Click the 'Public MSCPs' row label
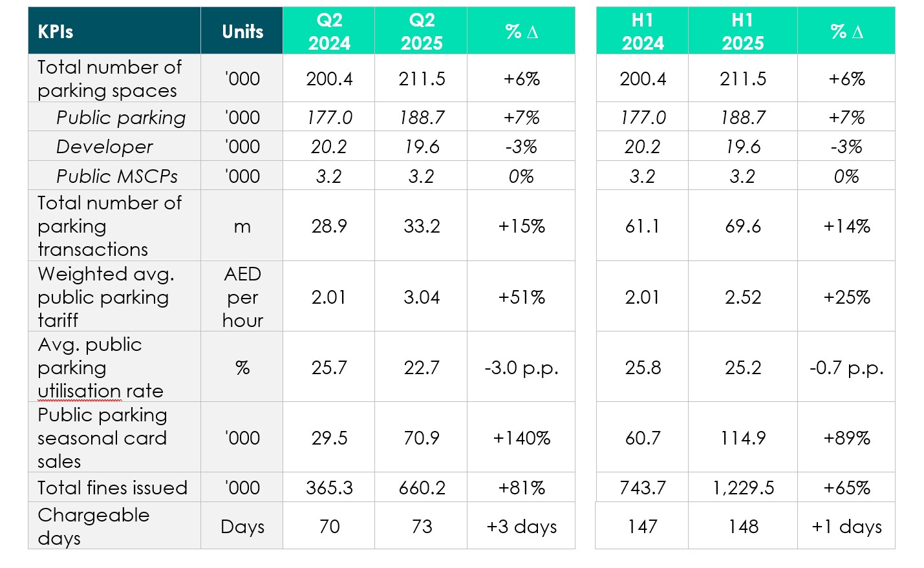The height and width of the screenshot is (568, 924). (116, 176)
